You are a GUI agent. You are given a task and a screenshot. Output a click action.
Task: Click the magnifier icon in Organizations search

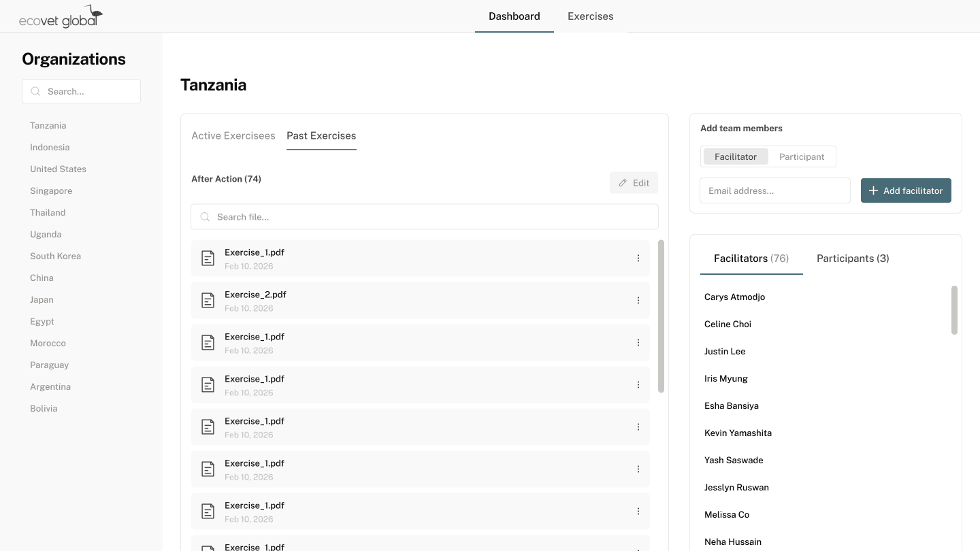[36, 91]
